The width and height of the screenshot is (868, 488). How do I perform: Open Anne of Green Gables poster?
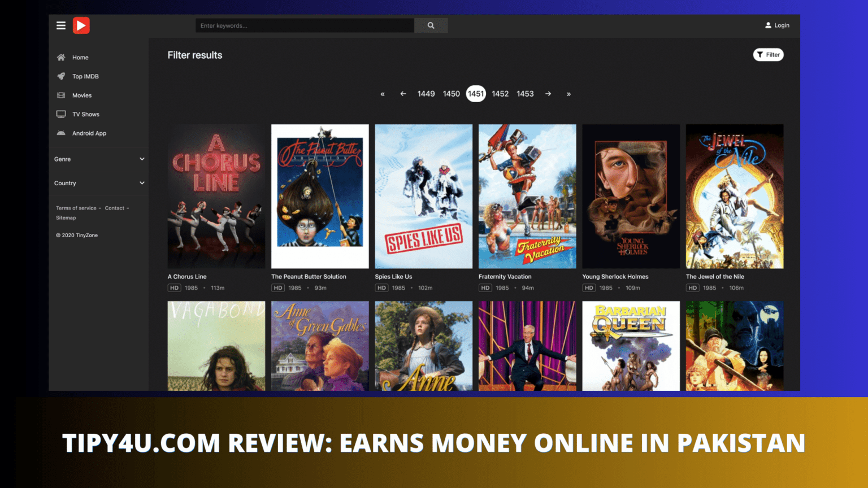coord(320,346)
